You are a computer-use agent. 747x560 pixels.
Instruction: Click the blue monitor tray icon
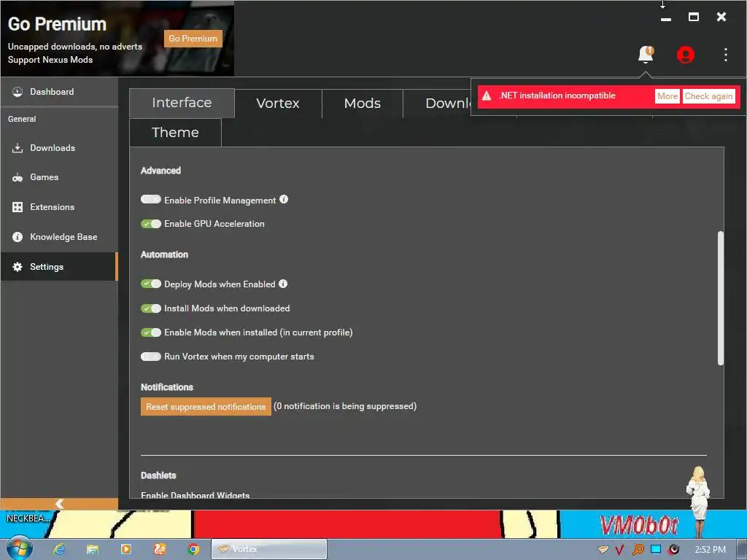click(656, 549)
